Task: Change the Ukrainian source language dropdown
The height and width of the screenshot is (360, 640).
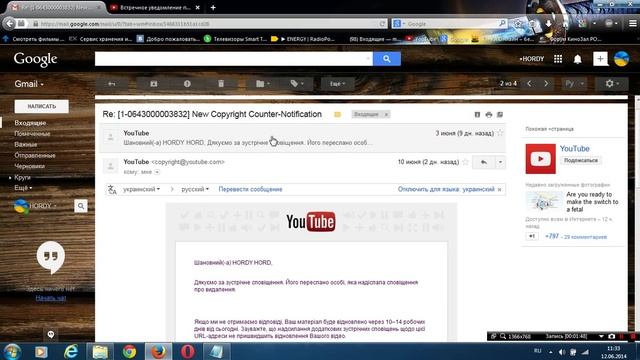Action: [x=141, y=189]
